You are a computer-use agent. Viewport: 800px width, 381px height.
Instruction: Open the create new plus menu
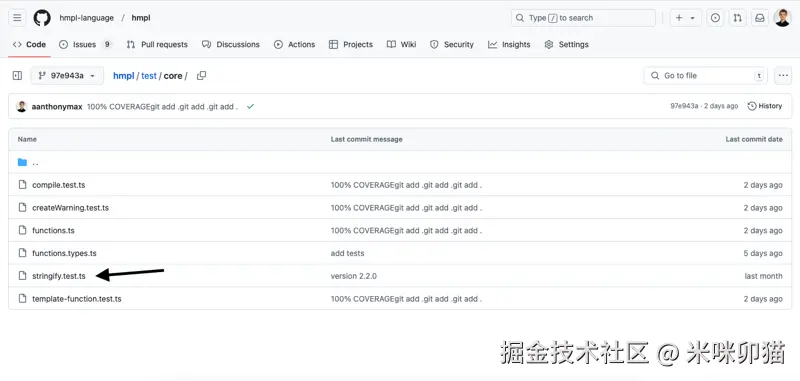point(685,18)
